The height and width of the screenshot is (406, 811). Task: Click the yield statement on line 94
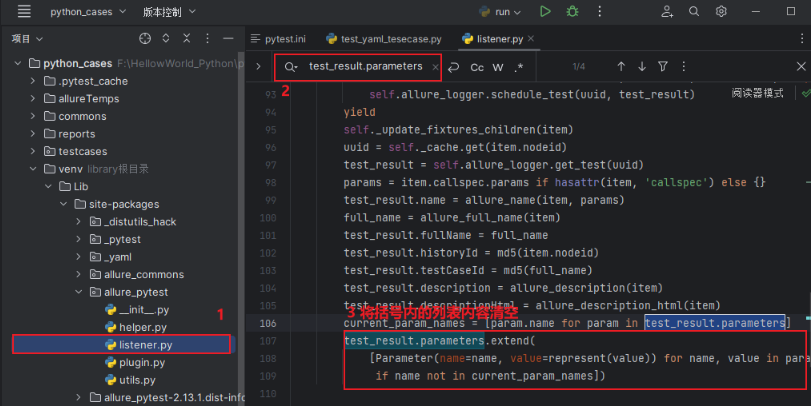[x=359, y=112]
